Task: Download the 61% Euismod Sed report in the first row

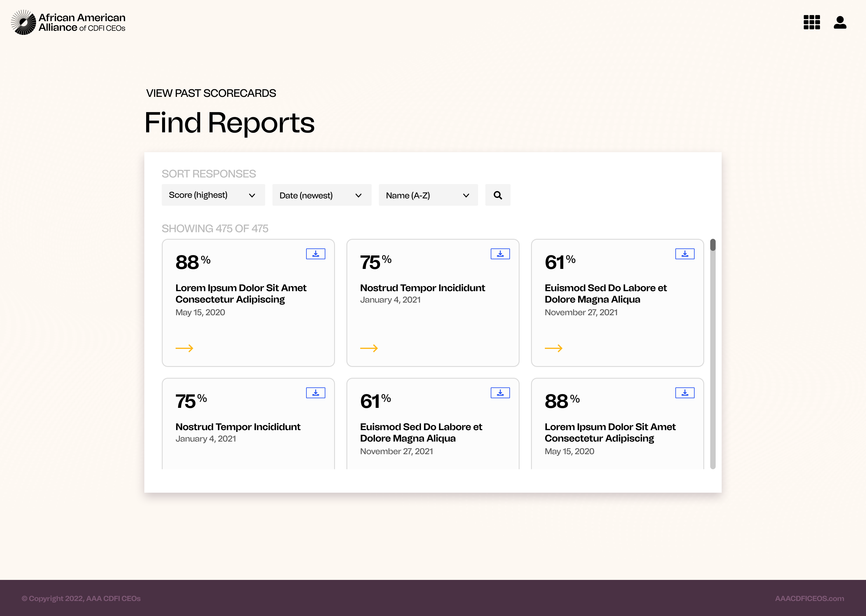Action: pyautogui.click(x=685, y=254)
